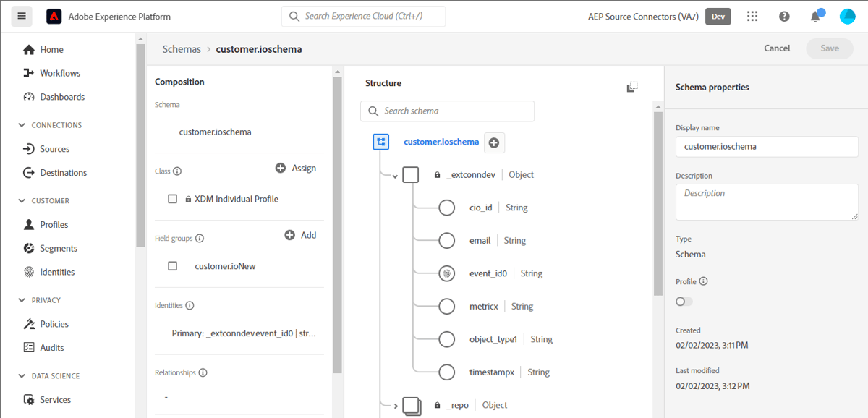This screenshot has width=868, height=418.
Task: Open the Experience Cloud apps switcher grid
Action: coord(752,16)
